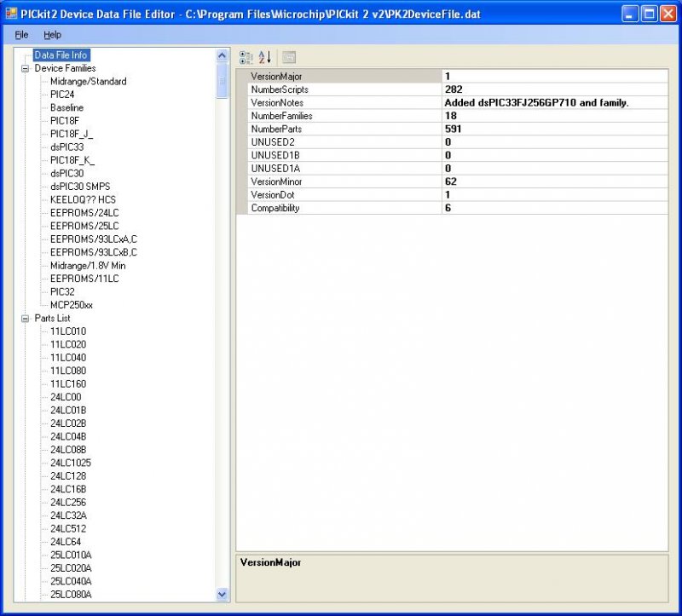The width and height of the screenshot is (682, 616).
Task: Edit the VersionNotes value field
Action: tap(555, 103)
